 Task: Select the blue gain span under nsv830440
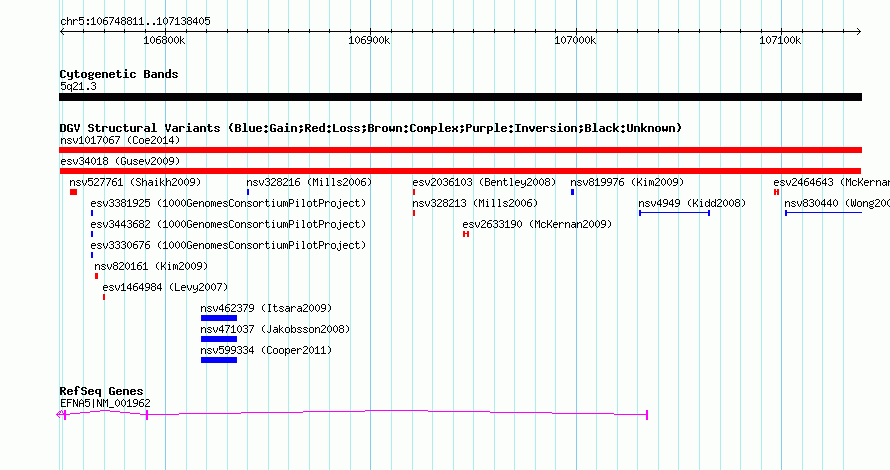824,213
